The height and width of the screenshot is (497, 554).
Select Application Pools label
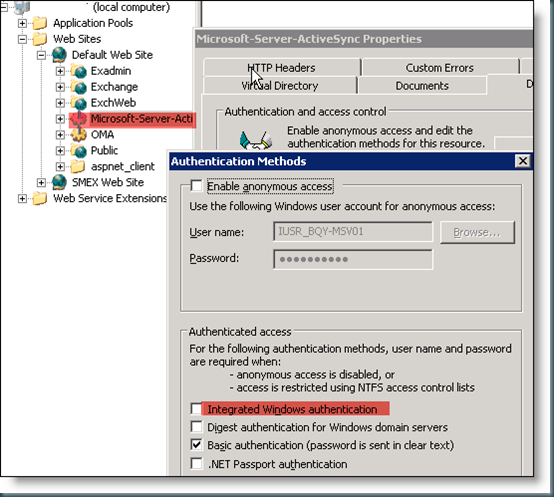click(x=93, y=23)
